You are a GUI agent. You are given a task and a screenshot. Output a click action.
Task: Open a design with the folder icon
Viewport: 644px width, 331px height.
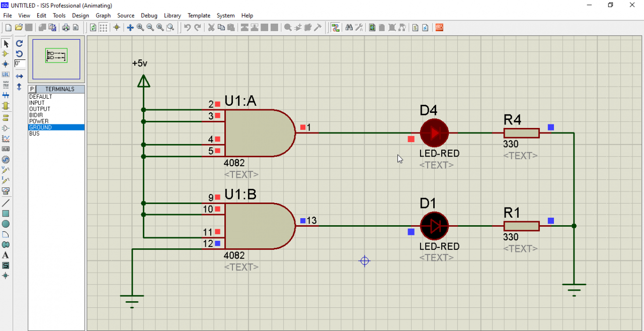tap(19, 27)
